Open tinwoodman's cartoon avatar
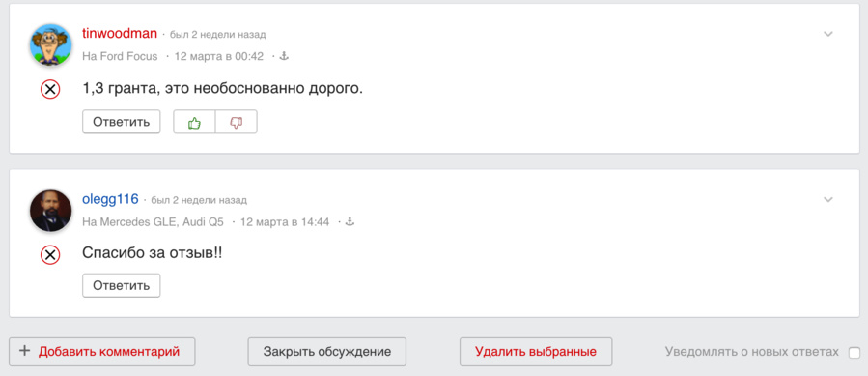 coord(50,45)
